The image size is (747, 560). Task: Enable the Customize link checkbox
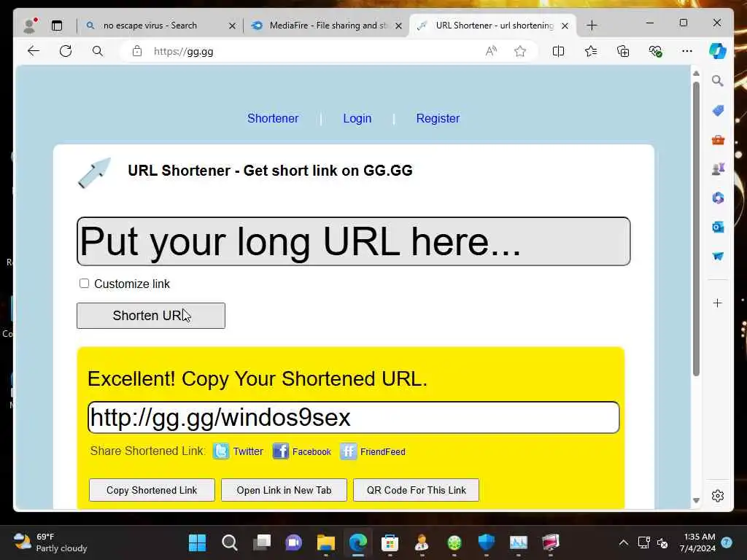(x=85, y=284)
